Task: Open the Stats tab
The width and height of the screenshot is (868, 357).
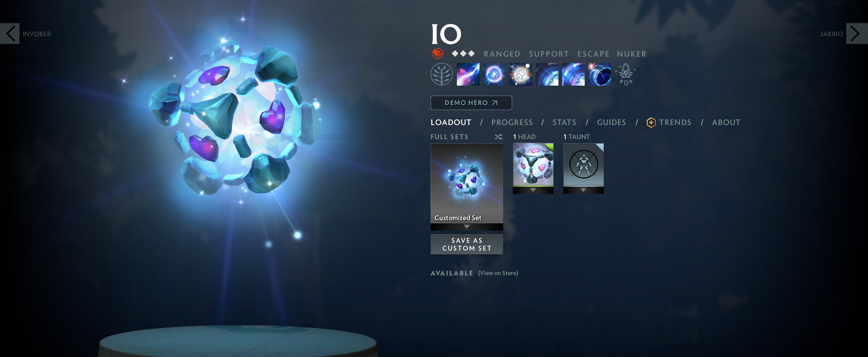Action: [564, 122]
